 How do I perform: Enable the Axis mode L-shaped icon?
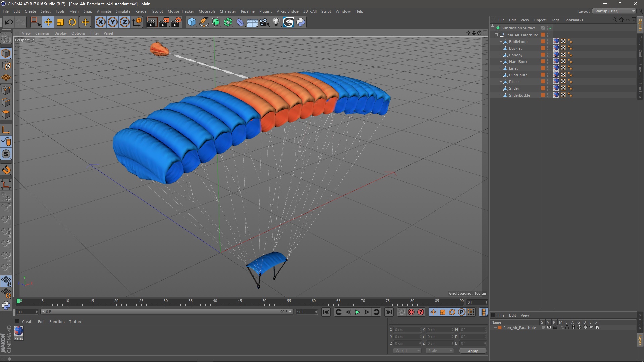point(6,130)
